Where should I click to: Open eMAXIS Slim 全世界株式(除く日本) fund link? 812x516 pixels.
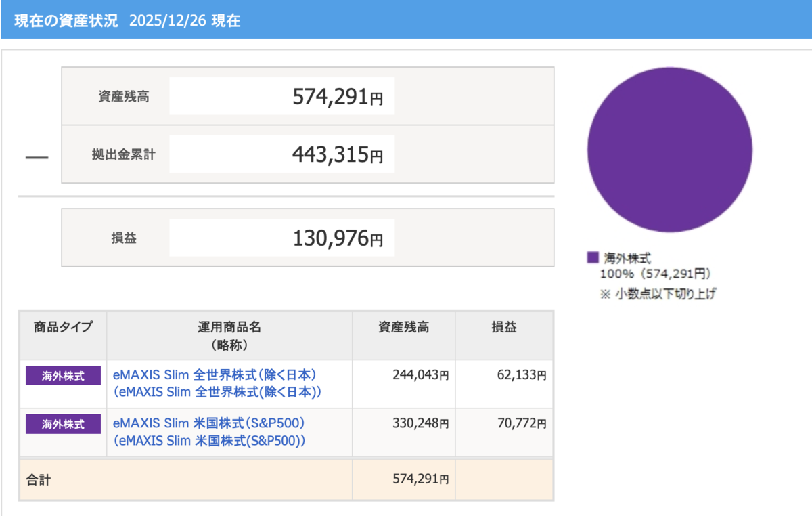217,383
